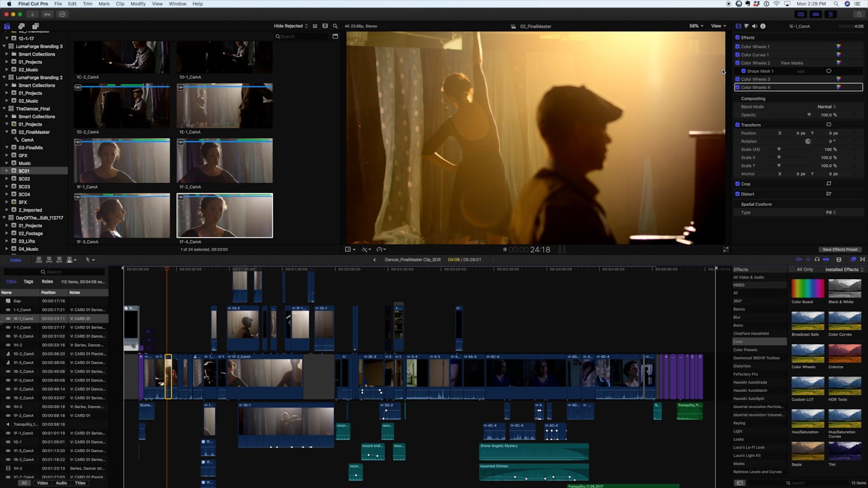
Task: Click the Transform onscreen controls icon
Action: (829, 124)
